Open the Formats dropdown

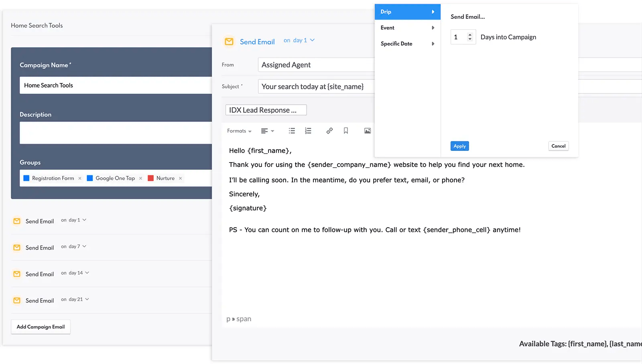click(x=239, y=131)
